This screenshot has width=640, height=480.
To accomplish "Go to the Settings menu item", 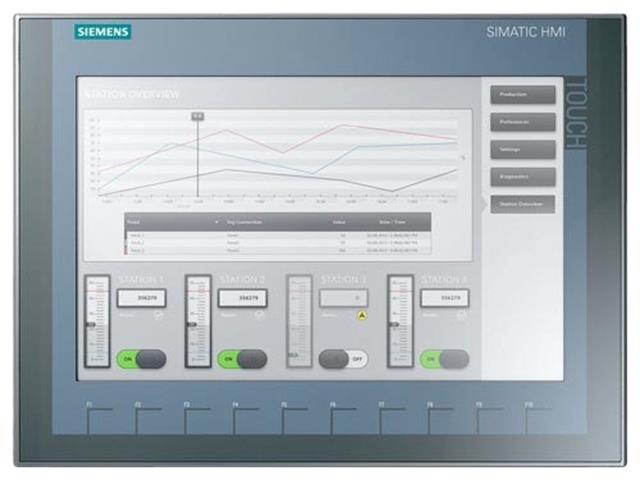I will (x=521, y=149).
